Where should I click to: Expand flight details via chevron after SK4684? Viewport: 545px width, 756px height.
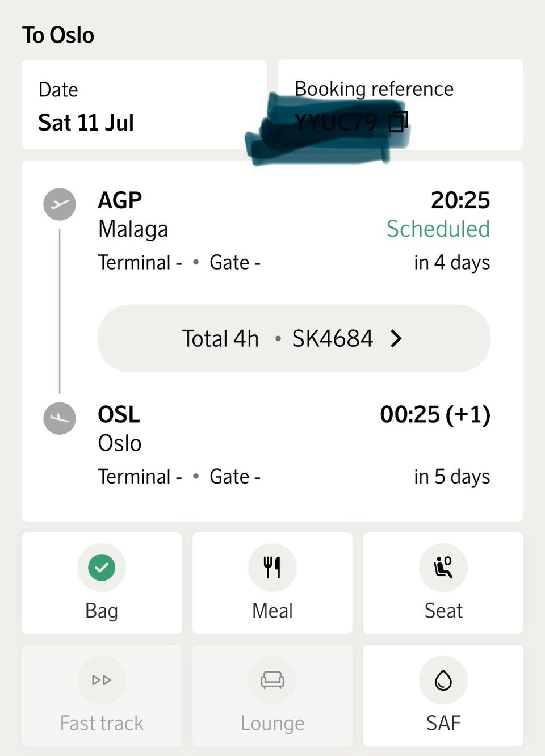point(396,339)
